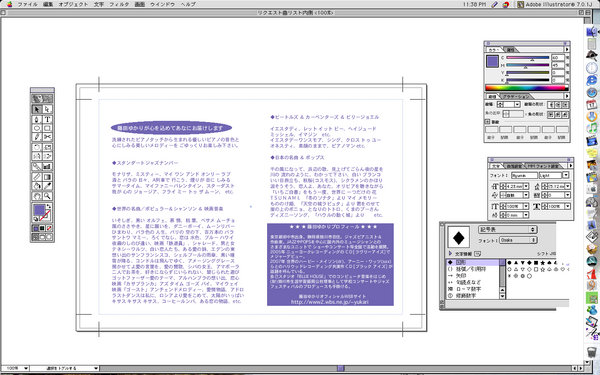Select the Hand tool
Screen dimensions: 600x375
pyautogui.click(x=37, y=196)
